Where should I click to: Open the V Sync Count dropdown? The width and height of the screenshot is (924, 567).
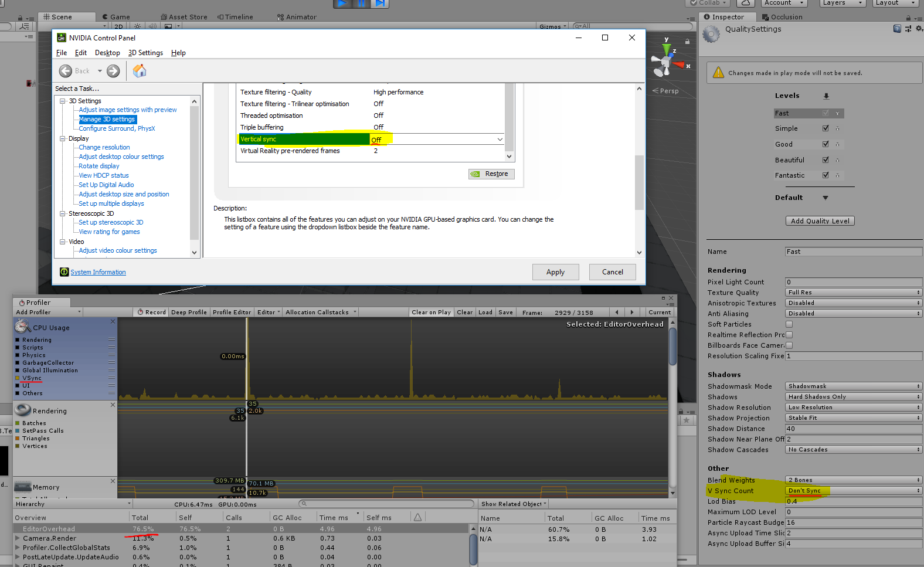(854, 491)
